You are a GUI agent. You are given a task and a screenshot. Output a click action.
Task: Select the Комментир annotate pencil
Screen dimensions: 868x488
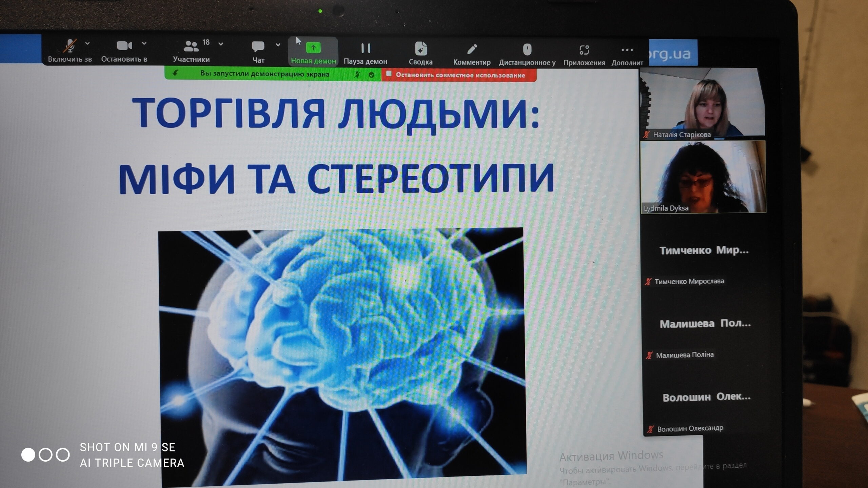pos(472,50)
